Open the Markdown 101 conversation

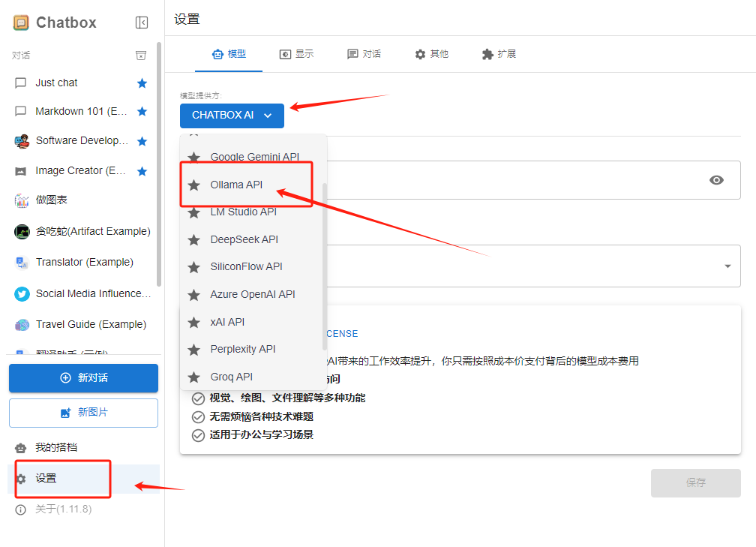click(x=82, y=111)
